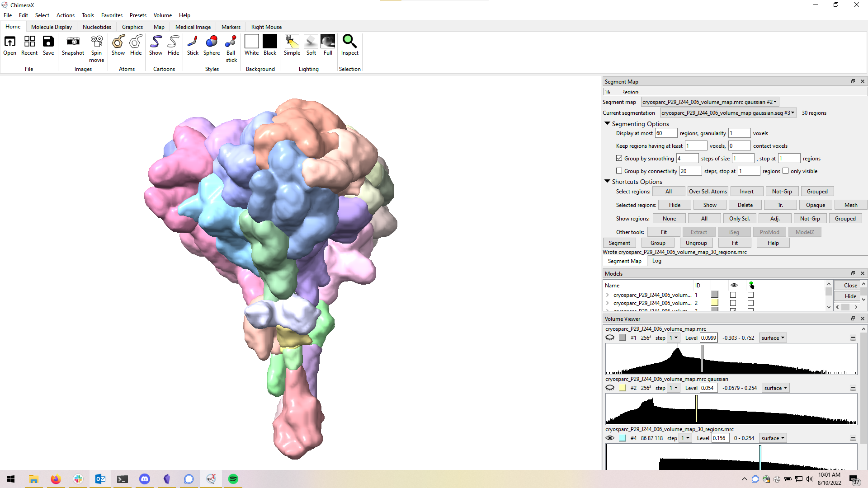
Task: Click the Snapshot camera icon
Action: point(73,42)
